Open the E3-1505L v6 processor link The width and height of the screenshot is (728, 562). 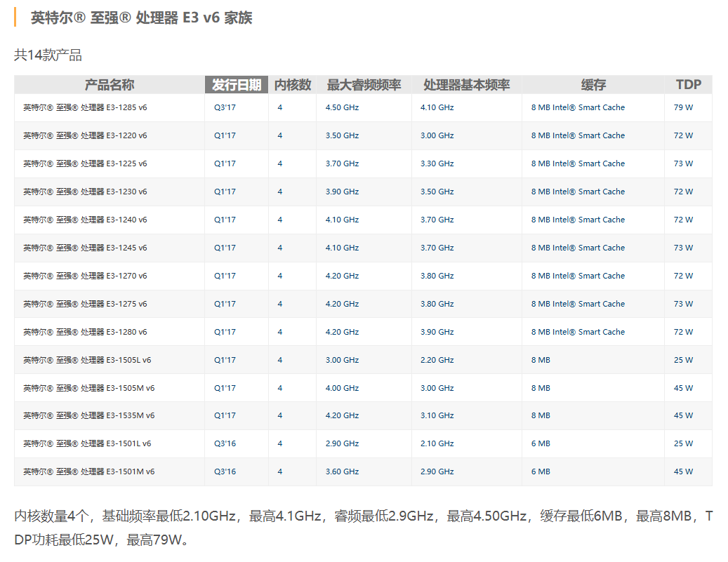click(x=87, y=361)
